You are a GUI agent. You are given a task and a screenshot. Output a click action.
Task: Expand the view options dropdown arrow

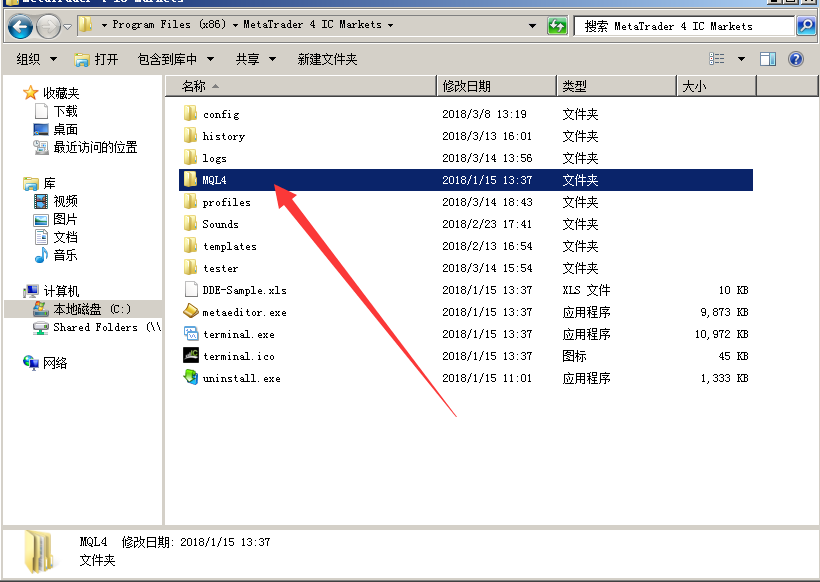click(741, 59)
